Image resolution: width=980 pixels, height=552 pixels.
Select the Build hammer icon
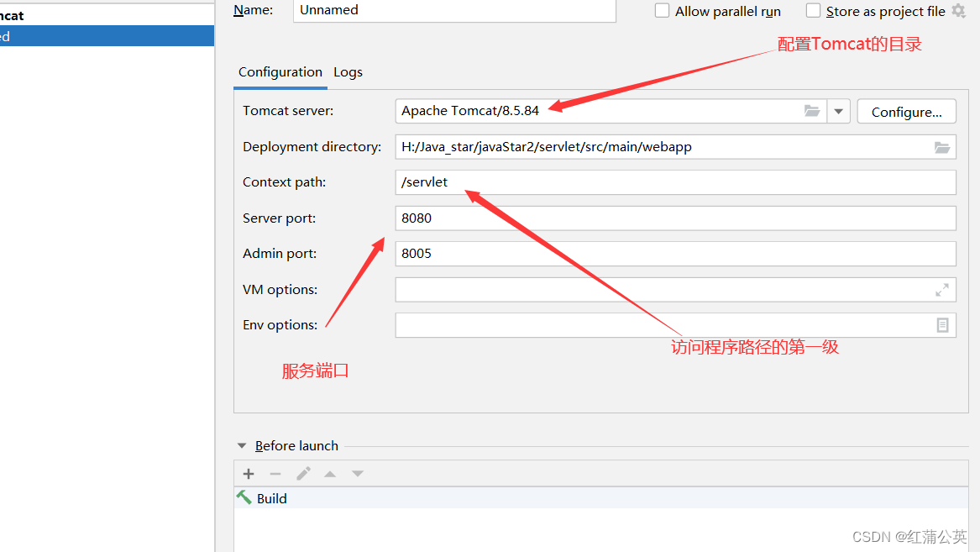tap(244, 497)
